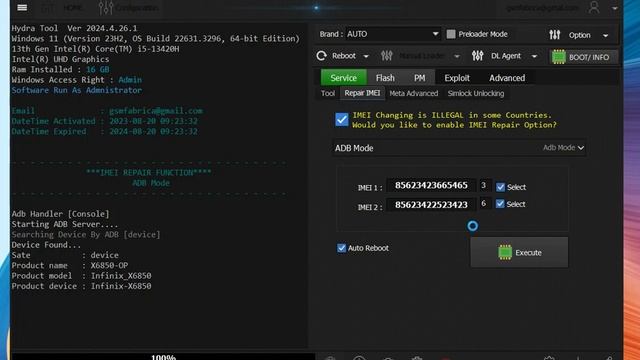This screenshot has width=640, height=360.
Task: Click the green chip icon on BOOT/ INFO
Action: (558, 57)
